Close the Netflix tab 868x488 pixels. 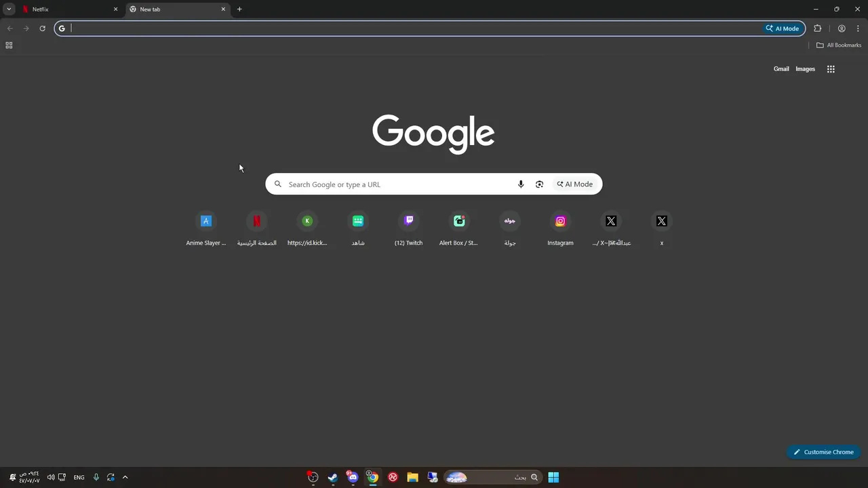click(115, 9)
